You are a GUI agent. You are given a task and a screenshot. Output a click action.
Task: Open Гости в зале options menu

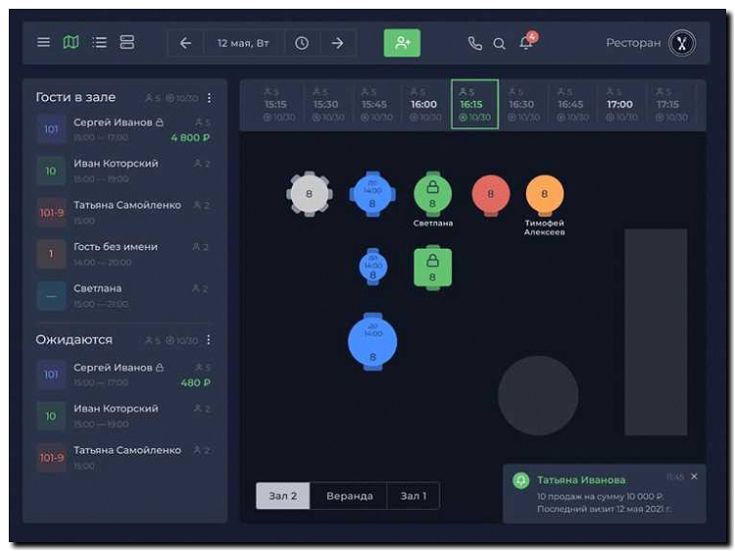coord(209,98)
